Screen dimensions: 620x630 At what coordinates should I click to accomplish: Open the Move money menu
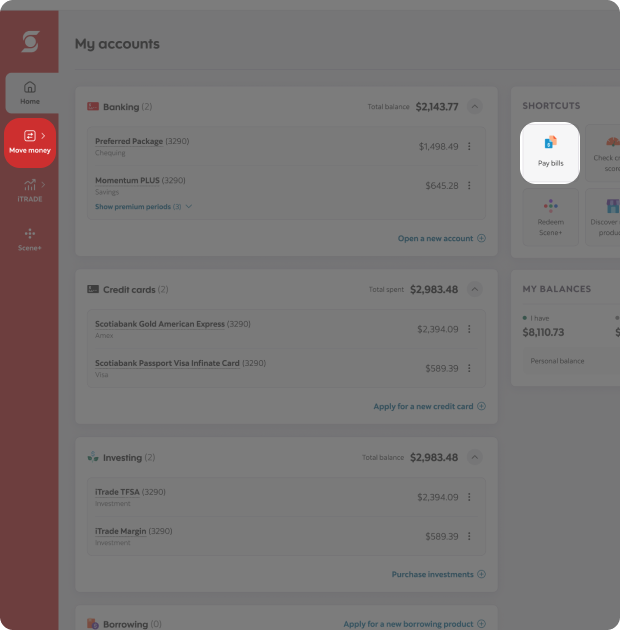[30, 141]
